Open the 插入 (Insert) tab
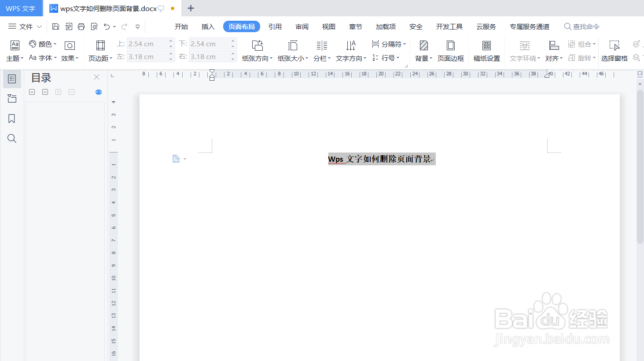644x361 pixels. coord(208,26)
